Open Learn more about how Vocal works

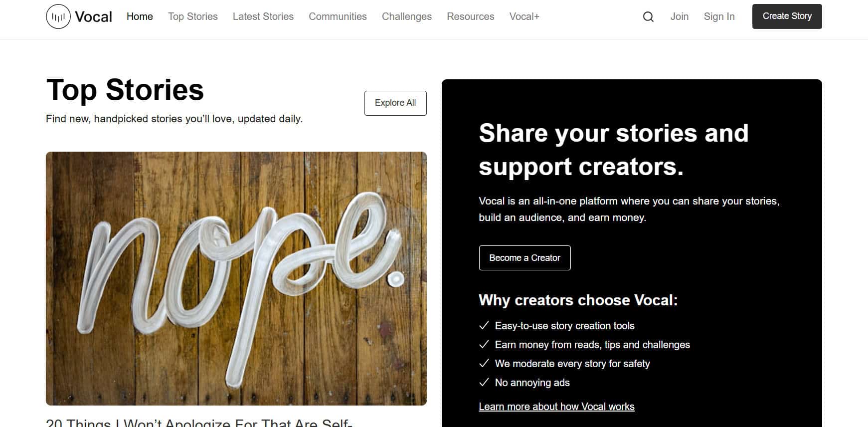[556, 407]
